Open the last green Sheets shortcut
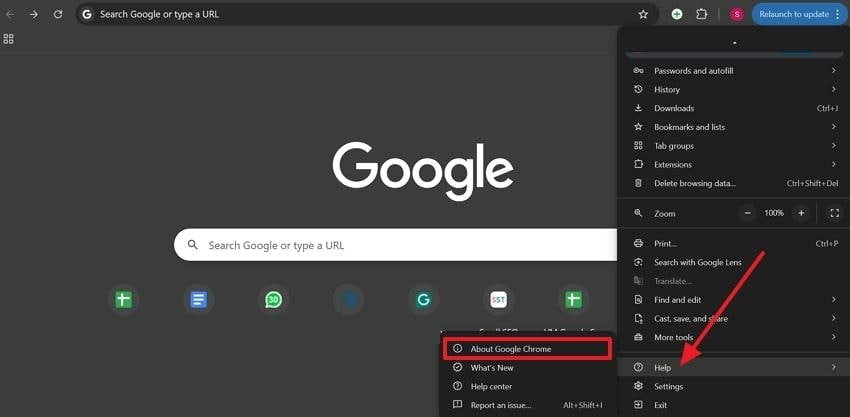This screenshot has width=850, height=417. tap(574, 300)
